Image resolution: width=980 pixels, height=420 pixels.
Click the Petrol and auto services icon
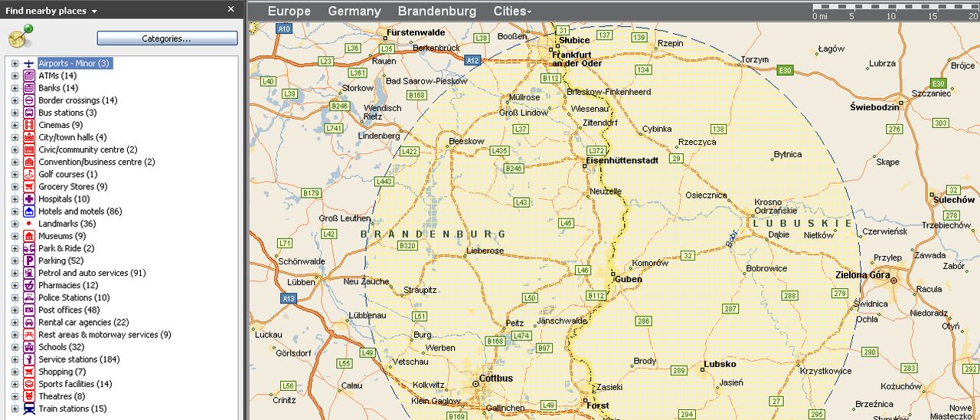(x=29, y=273)
